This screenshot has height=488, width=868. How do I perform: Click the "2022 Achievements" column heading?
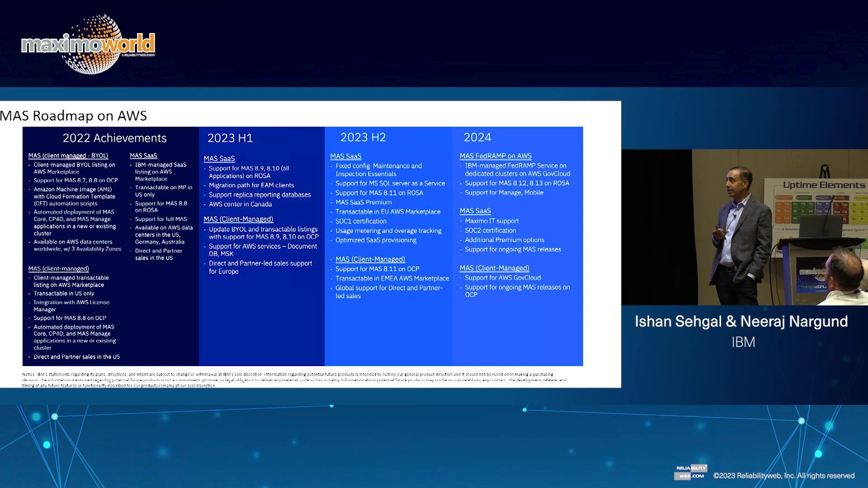point(114,138)
